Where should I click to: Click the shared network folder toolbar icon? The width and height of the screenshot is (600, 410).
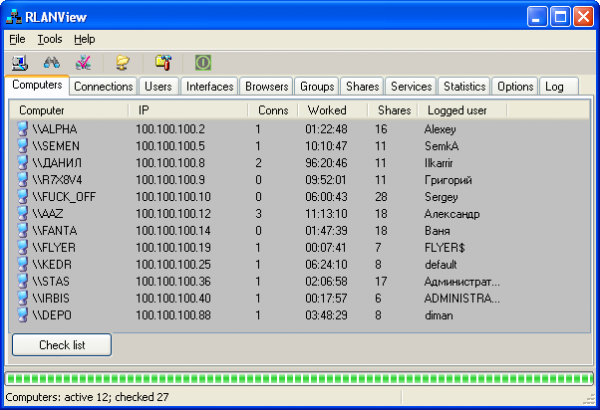123,63
